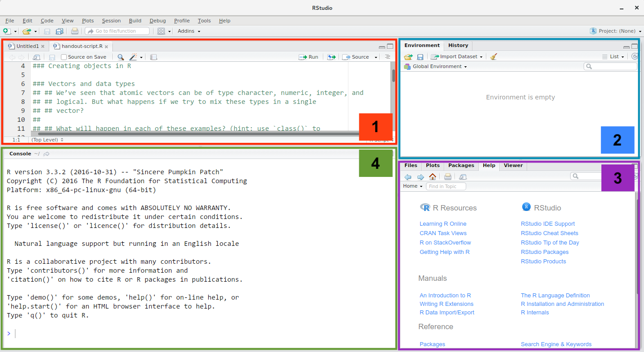
Task: Open the RStudio Cheat Sheets link
Action: [x=550, y=233]
